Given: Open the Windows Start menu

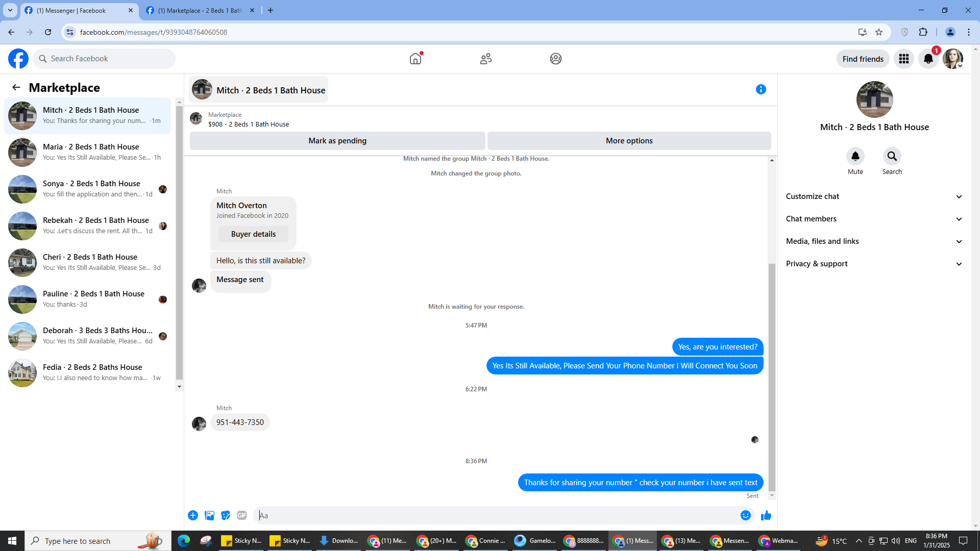Looking at the screenshot, I should (x=12, y=541).
